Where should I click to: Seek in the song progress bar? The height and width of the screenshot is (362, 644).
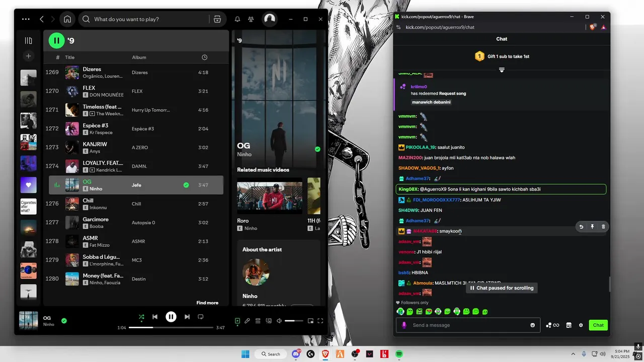171,328
